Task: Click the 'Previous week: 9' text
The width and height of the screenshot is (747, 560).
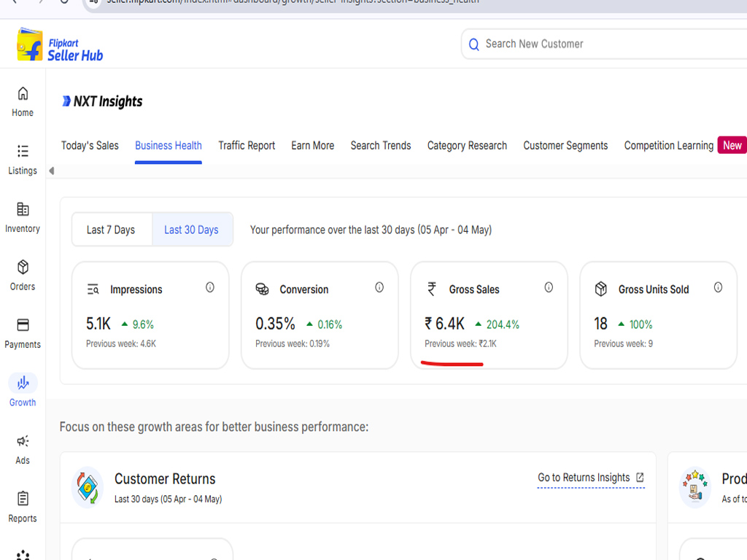Action: point(623,344)
